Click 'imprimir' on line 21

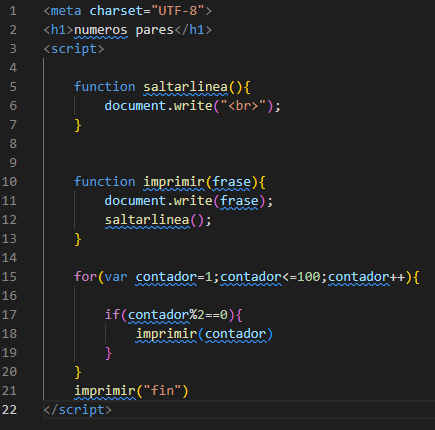tap(105, 391)
